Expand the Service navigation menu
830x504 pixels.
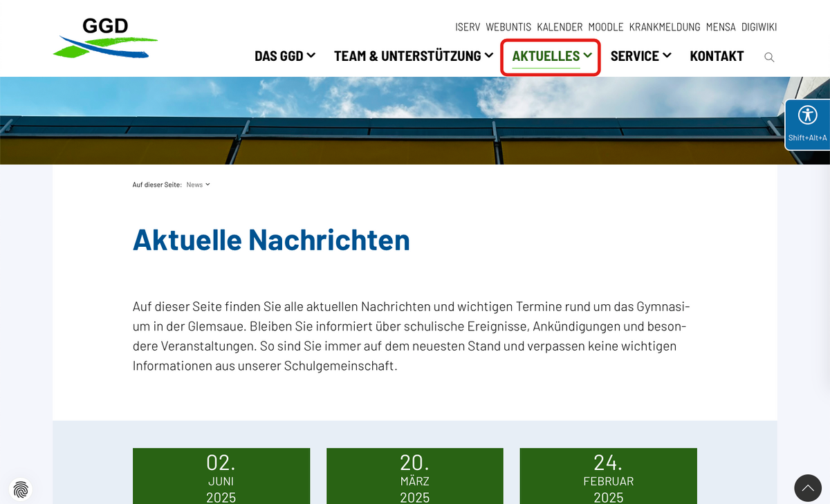640,56
